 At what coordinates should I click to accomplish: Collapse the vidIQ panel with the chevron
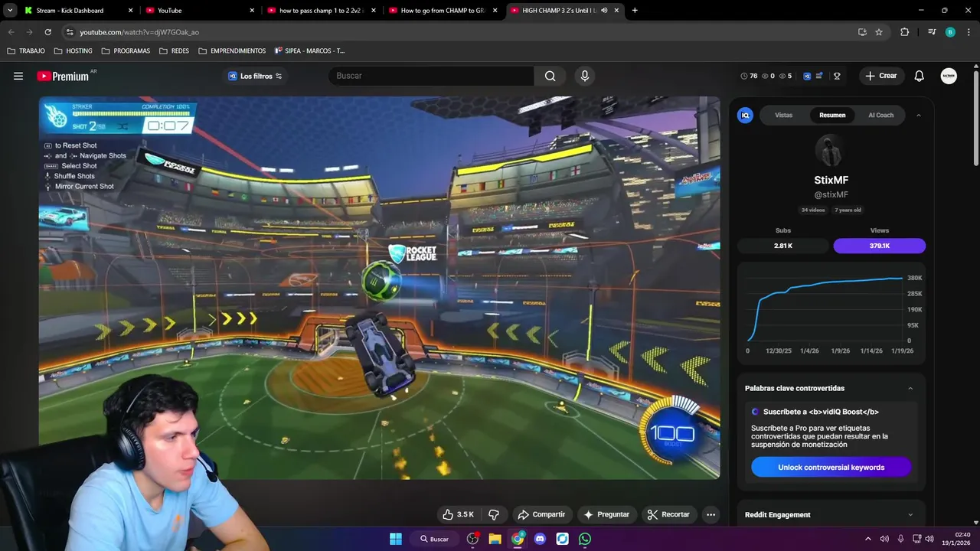coord(919,115)
